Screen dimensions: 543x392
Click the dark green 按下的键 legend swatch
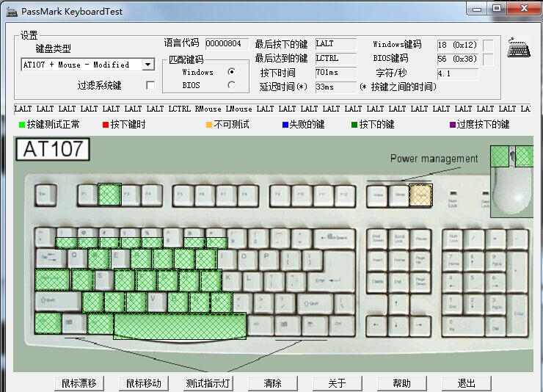point(354,125)
